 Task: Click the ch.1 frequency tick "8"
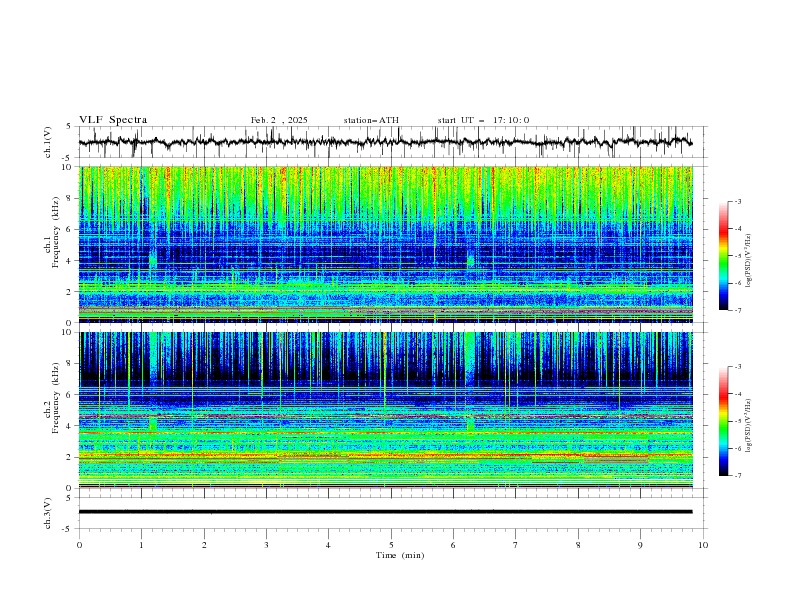point(70,198)
